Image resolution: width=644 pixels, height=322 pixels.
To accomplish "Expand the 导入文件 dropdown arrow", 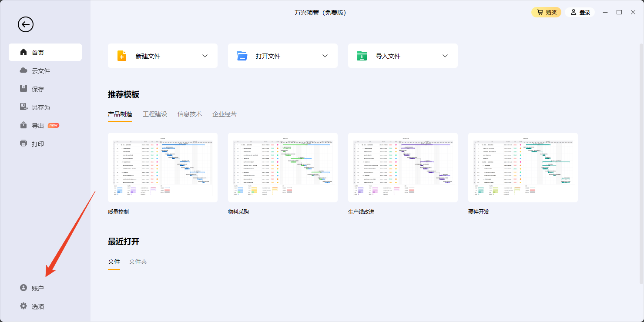I will [445, 56].
